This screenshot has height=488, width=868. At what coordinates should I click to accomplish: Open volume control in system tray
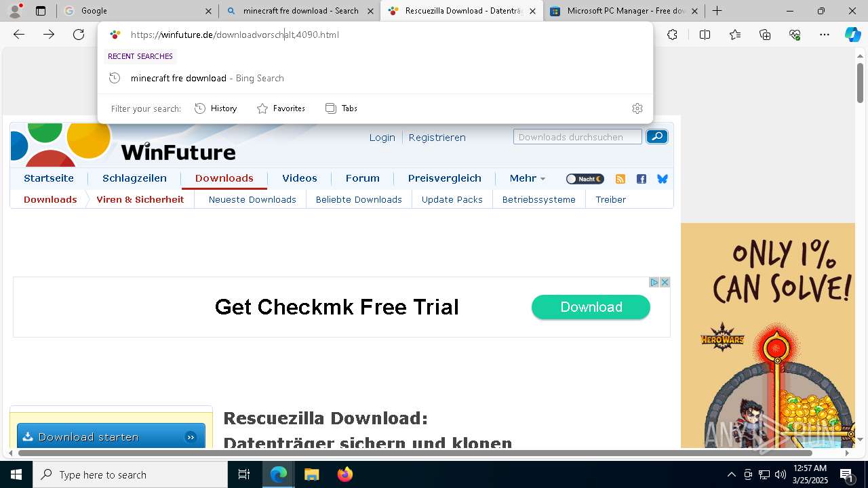(x=780, y=474)
